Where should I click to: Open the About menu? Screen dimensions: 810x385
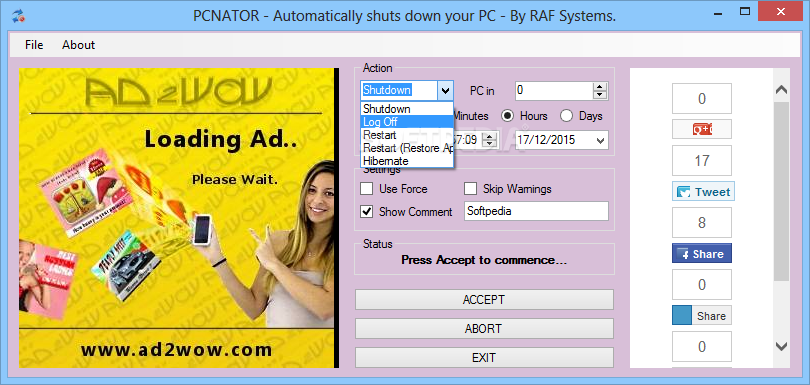(x=79, y=45)
